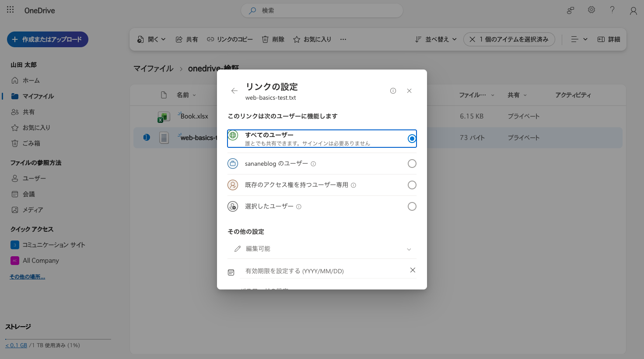644x359 pixels.
Task: Click the search box in OneDrive
Action: [322, 10]
